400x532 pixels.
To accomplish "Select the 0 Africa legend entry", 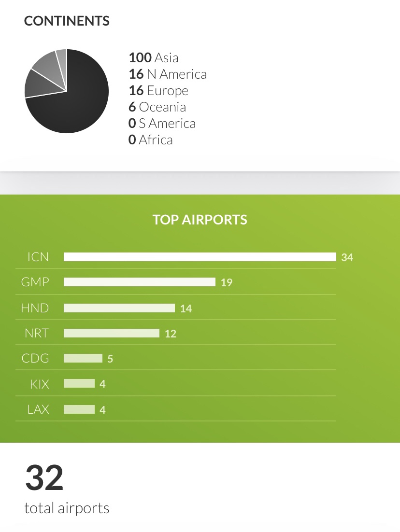I will click(x=151, y=140).
